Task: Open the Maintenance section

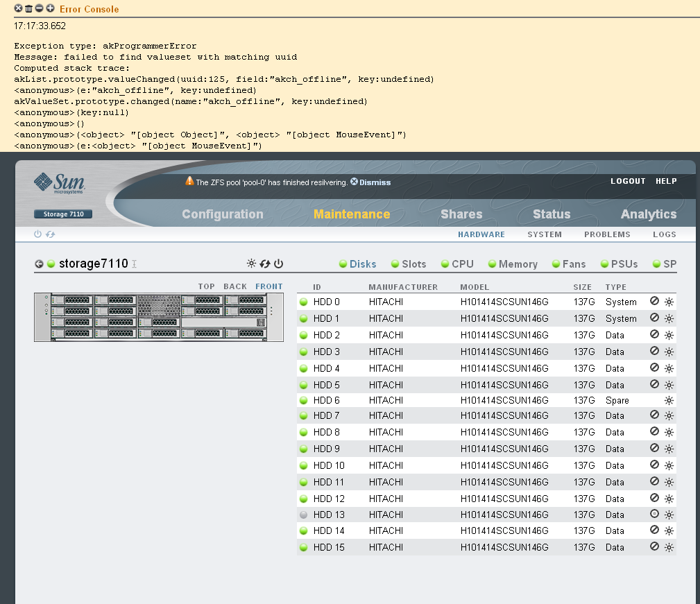Action: pos(352,214)
